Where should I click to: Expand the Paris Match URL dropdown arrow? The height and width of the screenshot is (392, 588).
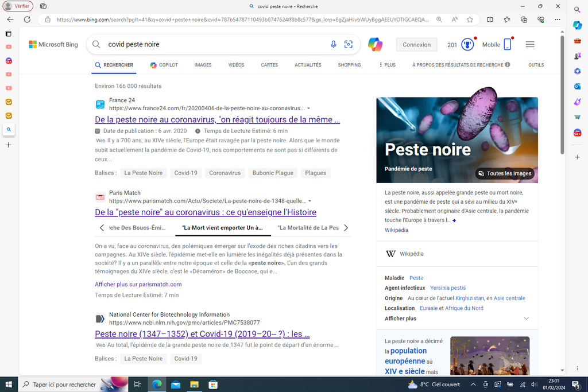pyautogui.click(x=310, y=201)
